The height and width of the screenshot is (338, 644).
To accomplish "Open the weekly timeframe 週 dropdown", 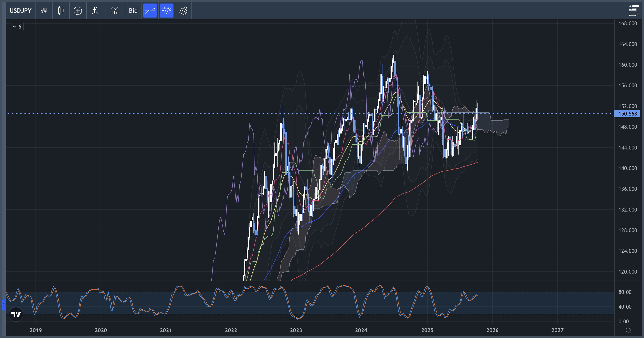I will click(x=44, y=11).
